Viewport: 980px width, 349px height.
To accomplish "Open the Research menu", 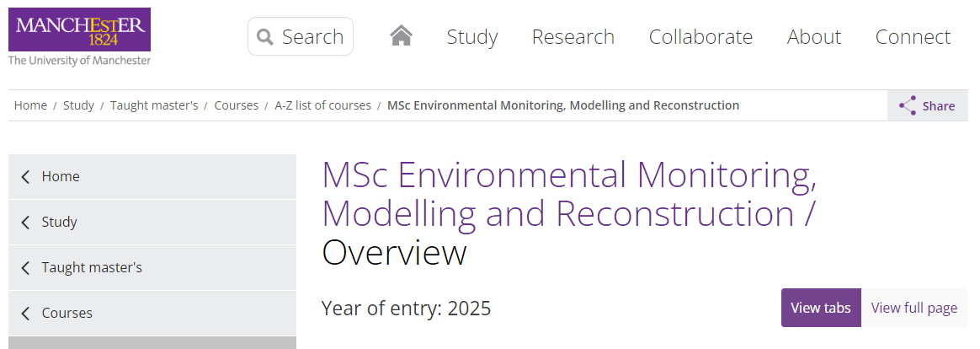I will [573, 37].
